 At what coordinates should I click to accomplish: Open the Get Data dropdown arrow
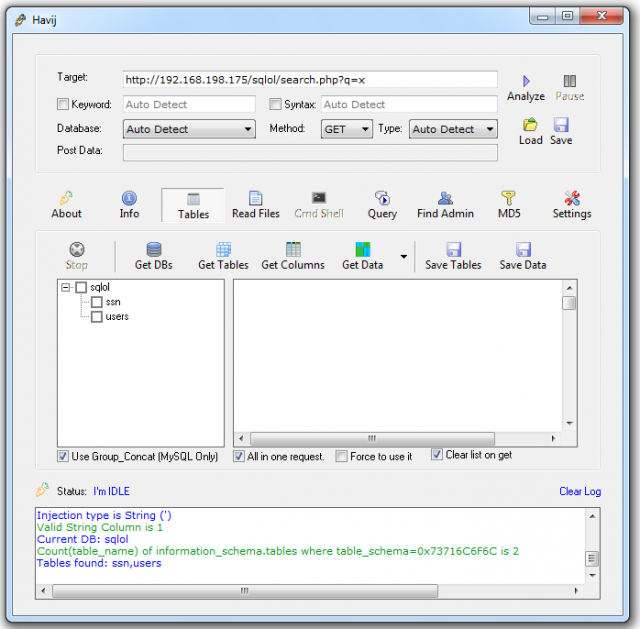[404, 256]
